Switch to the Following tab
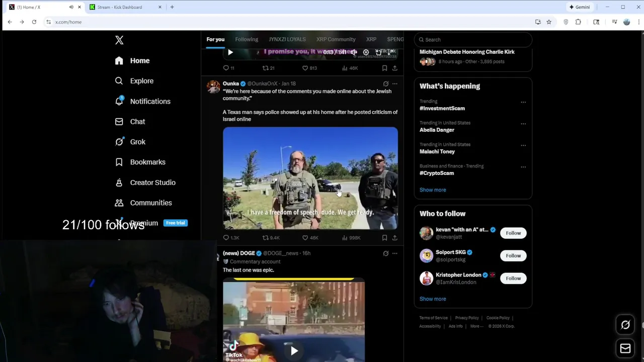The width and height of the screenshot is (644, 362). [x=247, y=39]
